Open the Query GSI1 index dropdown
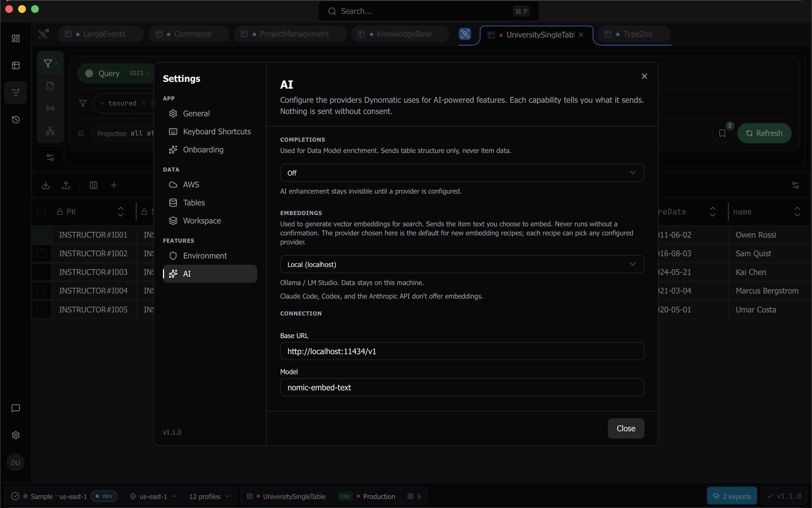 coord(140,73)
